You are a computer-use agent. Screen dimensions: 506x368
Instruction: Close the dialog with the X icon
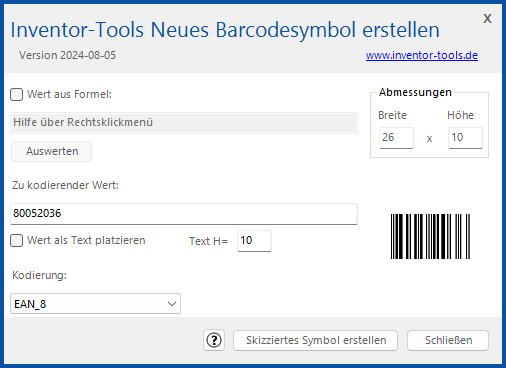[x=487, y=19]
